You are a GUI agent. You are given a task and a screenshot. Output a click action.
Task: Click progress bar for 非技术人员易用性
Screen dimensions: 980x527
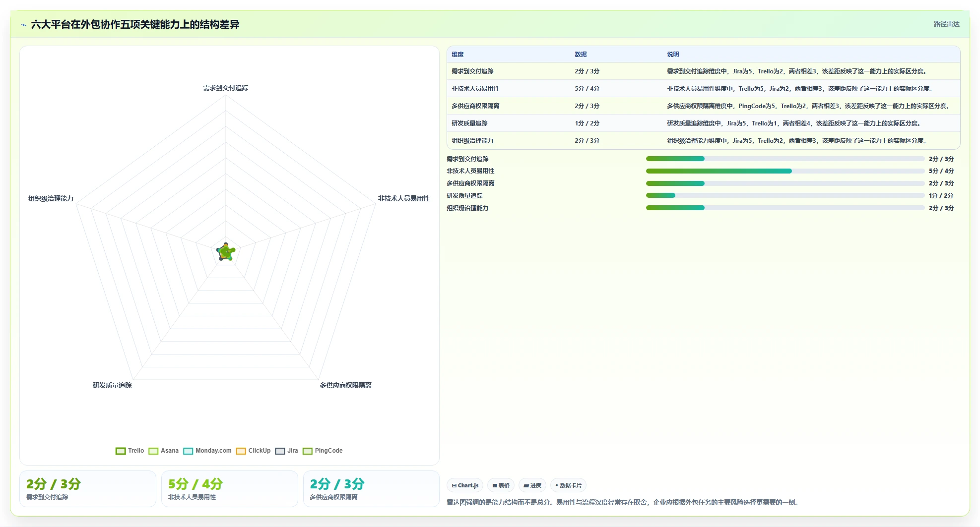785,171
